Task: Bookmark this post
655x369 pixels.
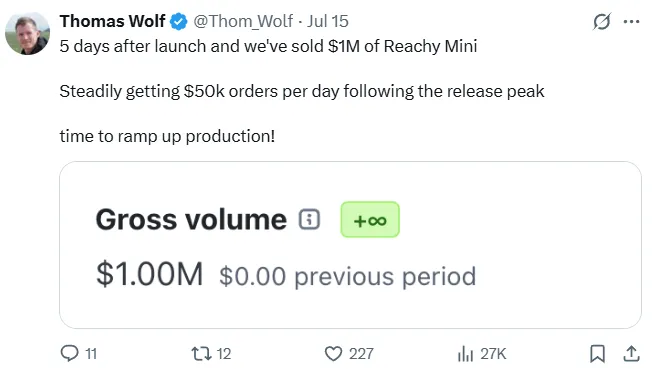Action: pos(597,354)
